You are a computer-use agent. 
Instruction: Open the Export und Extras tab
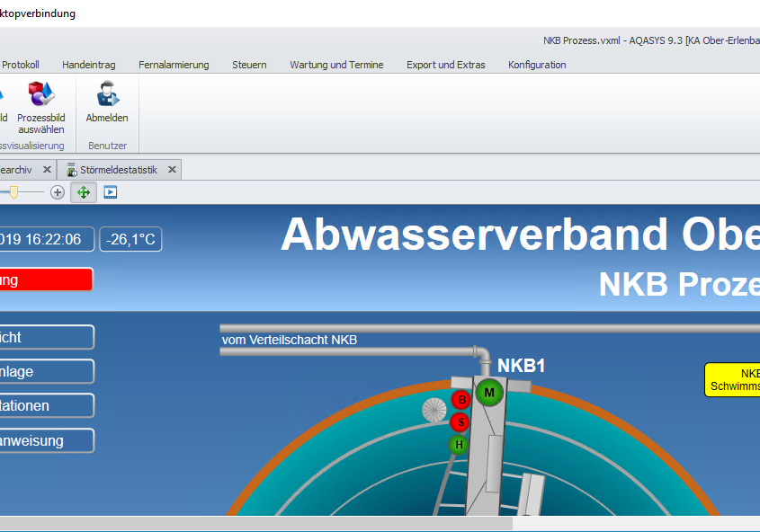point(445,65)
